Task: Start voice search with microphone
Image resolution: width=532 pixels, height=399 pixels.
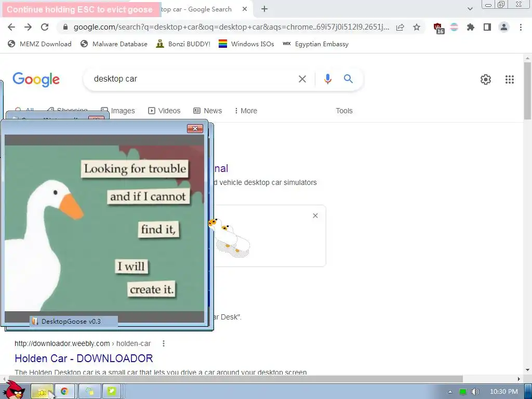Action: click(328, 79)
